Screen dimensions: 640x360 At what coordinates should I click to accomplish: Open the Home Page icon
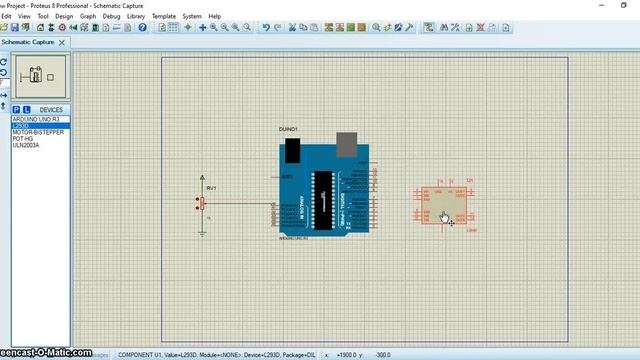pyautogui.click(x=40, y=27)
